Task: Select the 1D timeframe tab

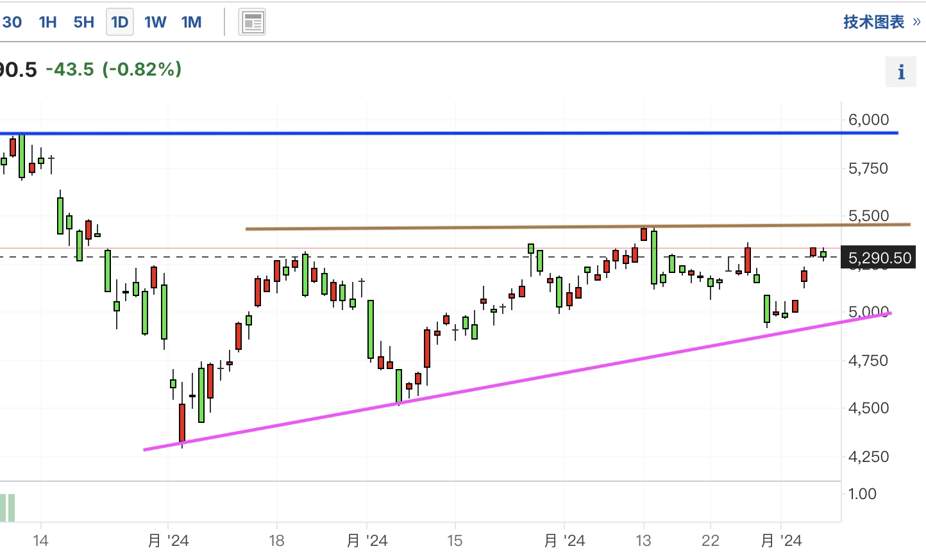Action: coord(120,22)
